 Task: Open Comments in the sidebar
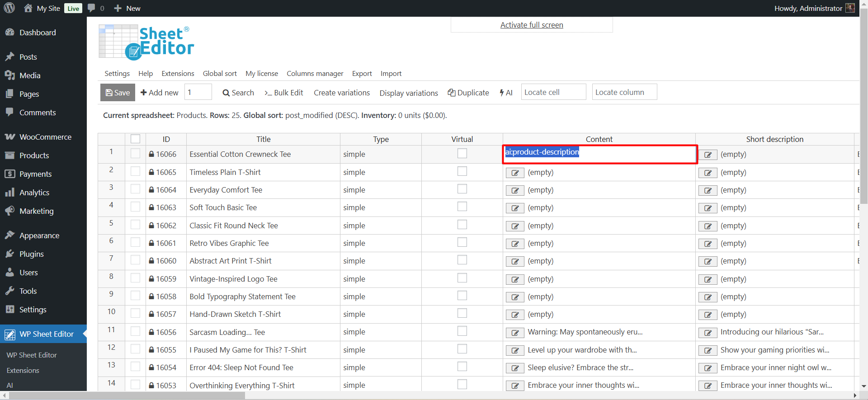click(38, 113)
